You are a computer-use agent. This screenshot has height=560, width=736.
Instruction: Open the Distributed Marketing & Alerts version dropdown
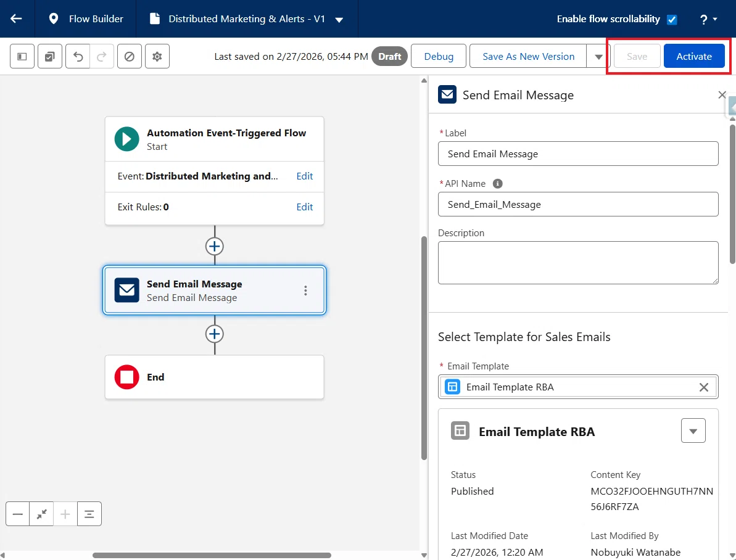[339, 20]
